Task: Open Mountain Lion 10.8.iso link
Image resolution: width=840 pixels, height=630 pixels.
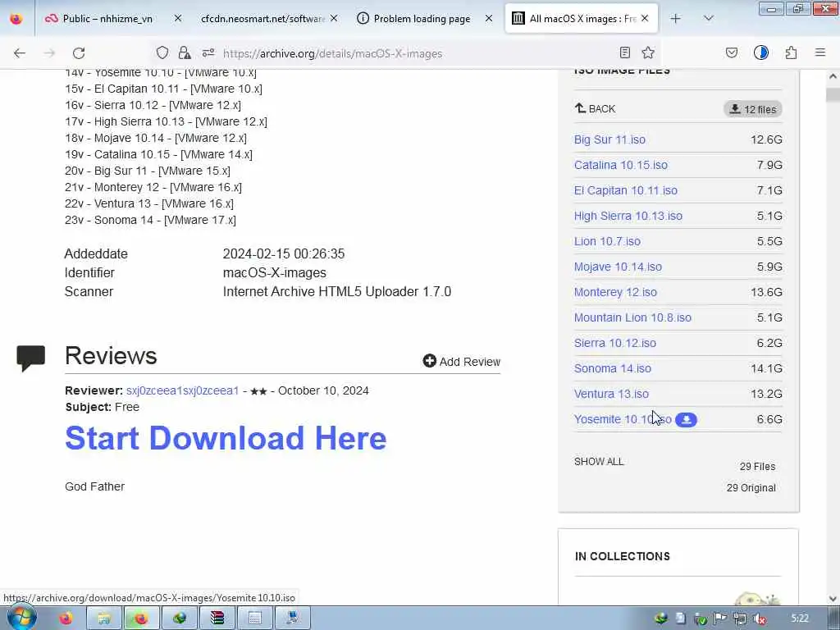Action: 632,317
